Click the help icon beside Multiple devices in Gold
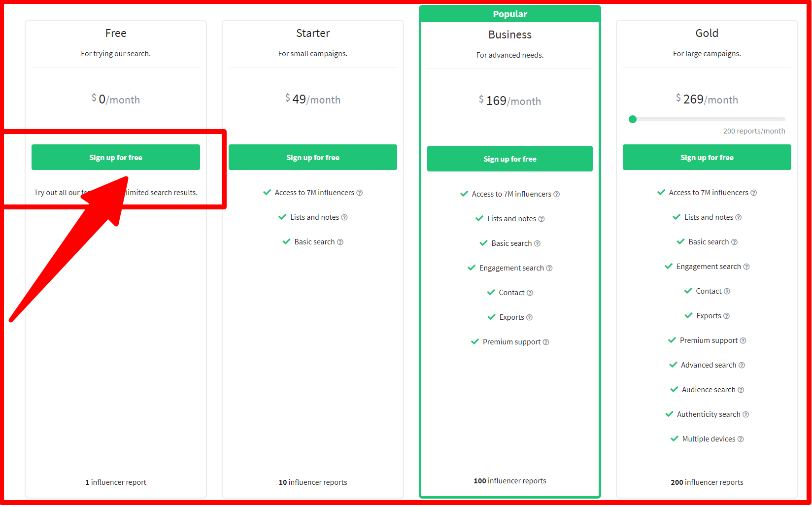The height and width of the screenshot is (507, 812). [741, 439]
